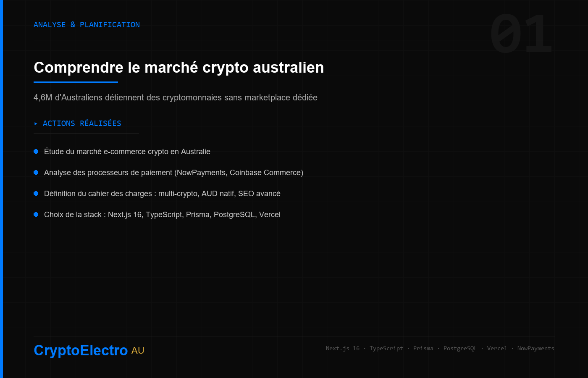Click the CryptoElectro logo text
This screenshot has height=378, width=588.
[x=81, y=350]
